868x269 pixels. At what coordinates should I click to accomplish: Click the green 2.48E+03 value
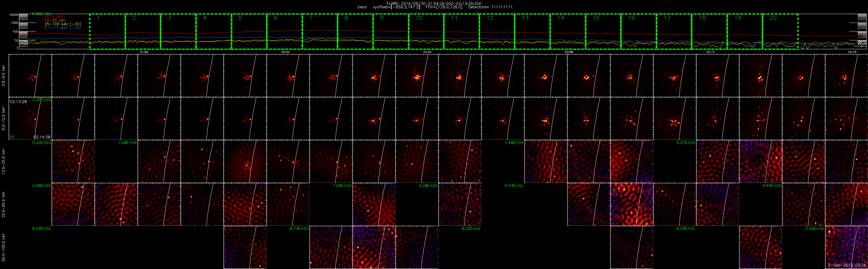[41, 185]
